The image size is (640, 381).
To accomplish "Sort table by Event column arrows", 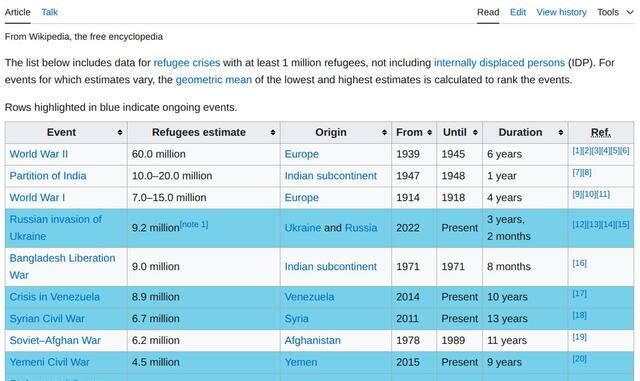I will pyautogui.click(x=120, y=132).
